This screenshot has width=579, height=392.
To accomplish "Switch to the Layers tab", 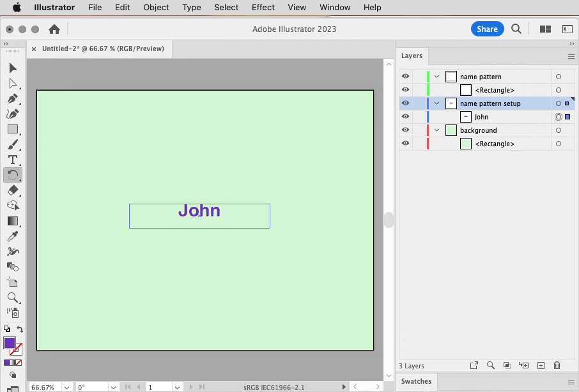I will pos(412,56).
